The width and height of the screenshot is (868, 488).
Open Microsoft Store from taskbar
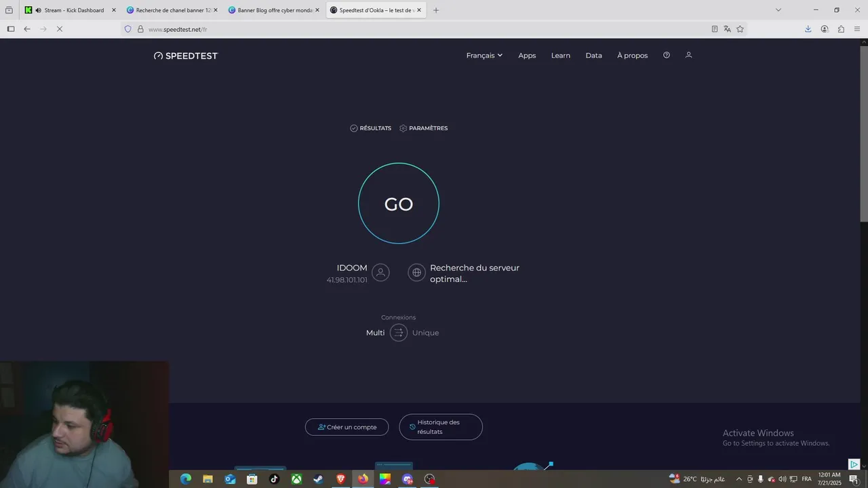pyautogui.click(x=252, y=479)
